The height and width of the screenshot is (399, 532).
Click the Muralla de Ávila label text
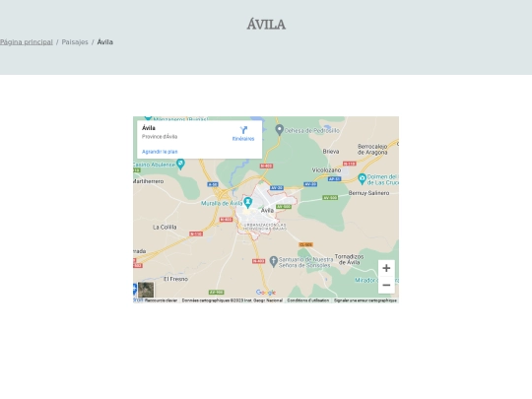pos(222,203)
